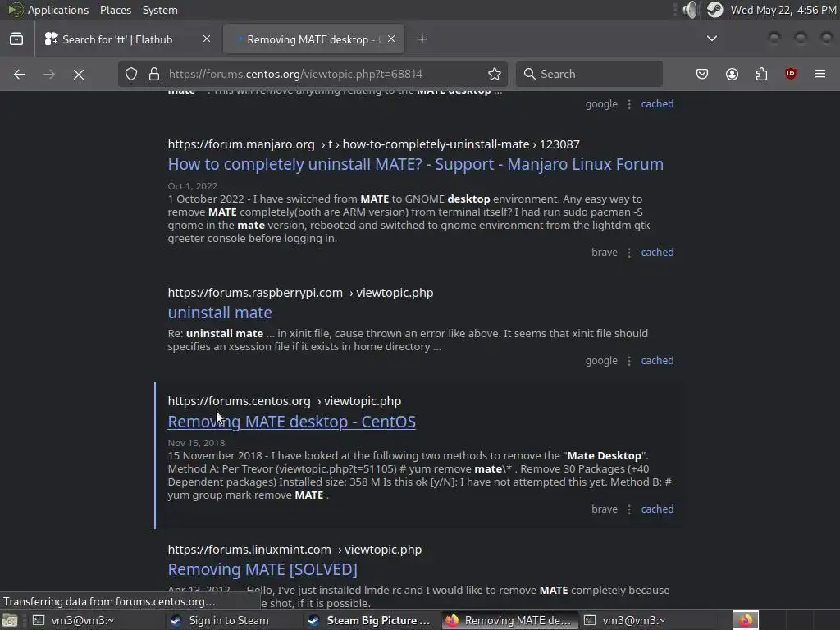Open the tracking protection shield icon

[131, 74]
